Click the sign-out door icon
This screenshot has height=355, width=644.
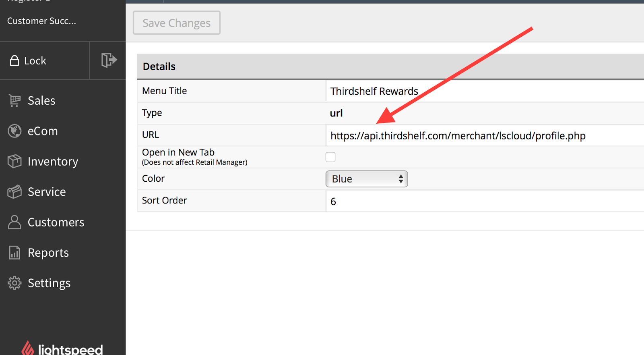click(109, 60)
